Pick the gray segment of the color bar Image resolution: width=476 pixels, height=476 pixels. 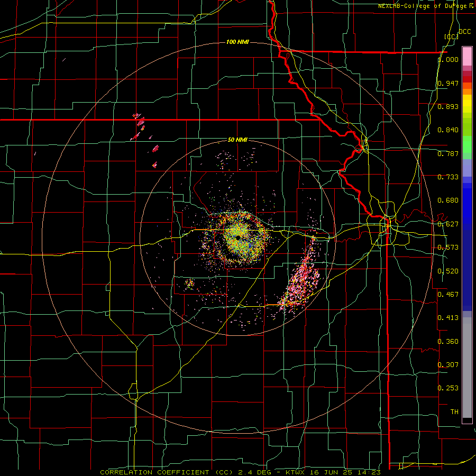pyautogui.click(x=467, y=368)
